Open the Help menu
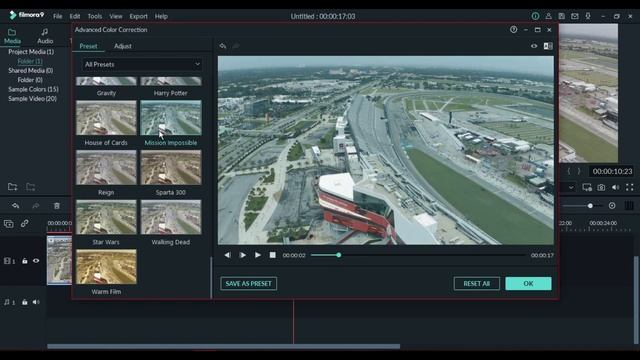 [x=161, y=16]
